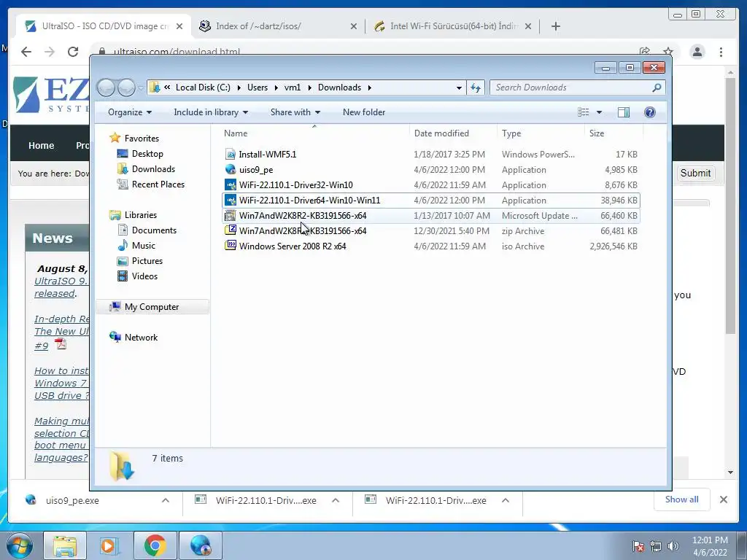Open Include in library dropdown
Screen dimensions: 747x560
pos(211,112)
